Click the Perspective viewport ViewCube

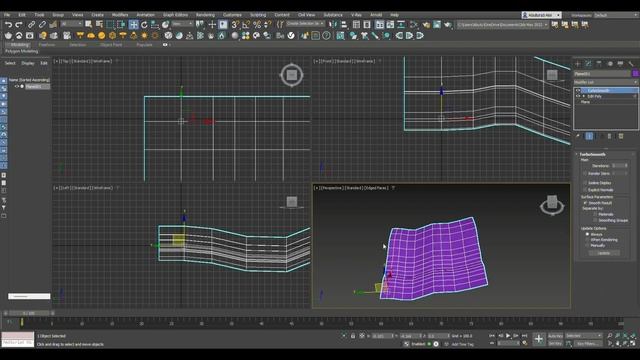click(552, 204)
